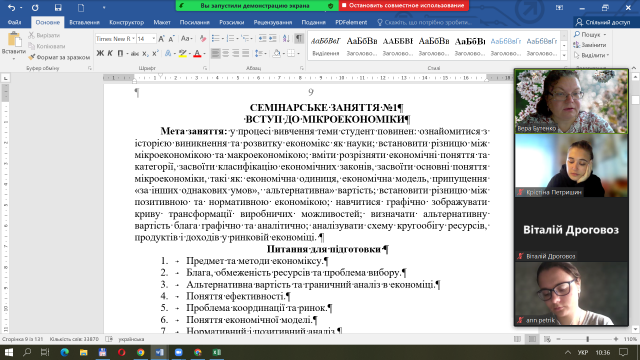Screen dimensions: 640x360
Task: Click the Виділити select button
Action: point(591,55)
